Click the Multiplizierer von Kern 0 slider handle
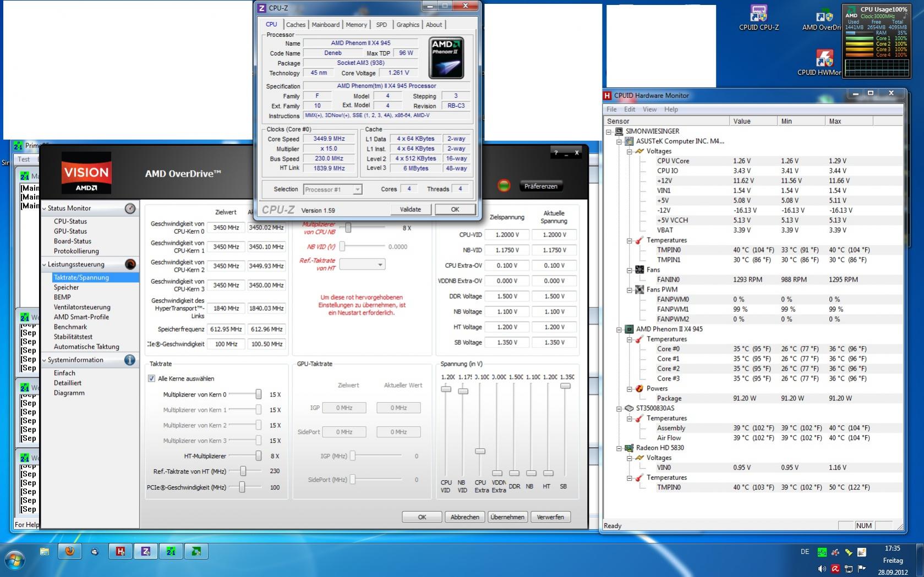The image size is (924, 577). coord(258,394)
